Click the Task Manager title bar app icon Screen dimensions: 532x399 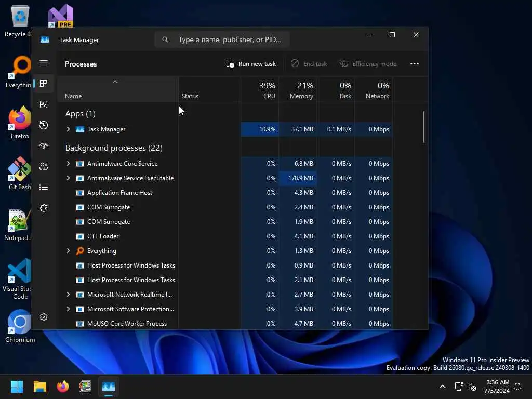point(45,39)
